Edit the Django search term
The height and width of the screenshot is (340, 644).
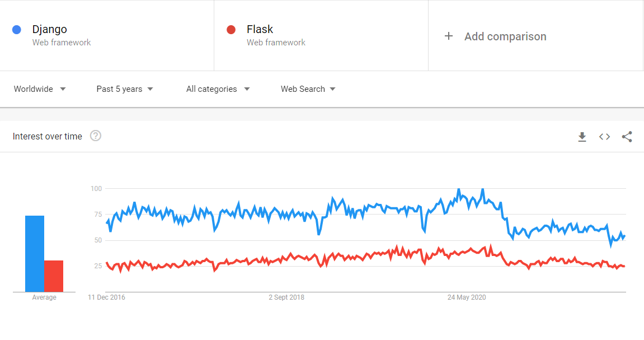pos(50,29)
